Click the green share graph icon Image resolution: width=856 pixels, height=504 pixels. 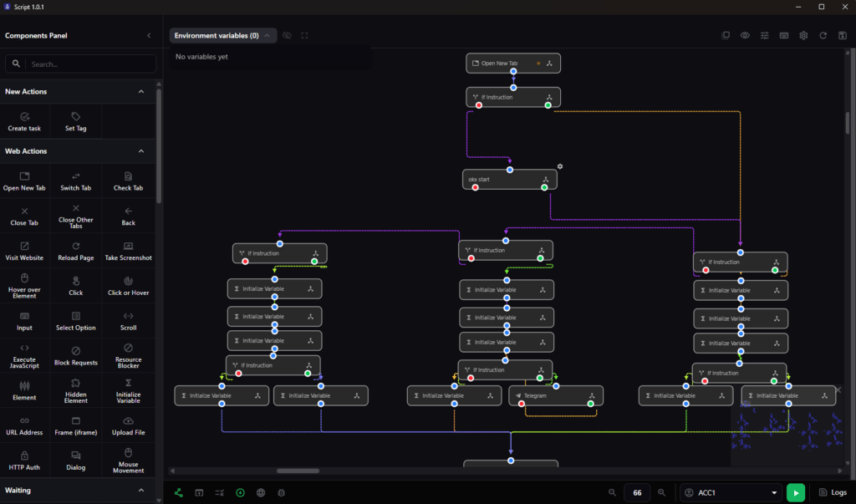pyautogui.click(x=179, y=492)
